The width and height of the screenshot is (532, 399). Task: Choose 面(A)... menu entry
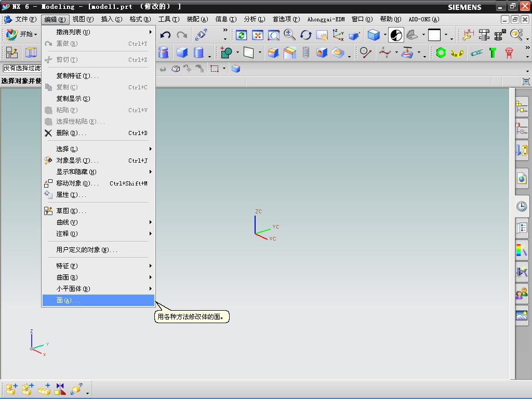98,300
